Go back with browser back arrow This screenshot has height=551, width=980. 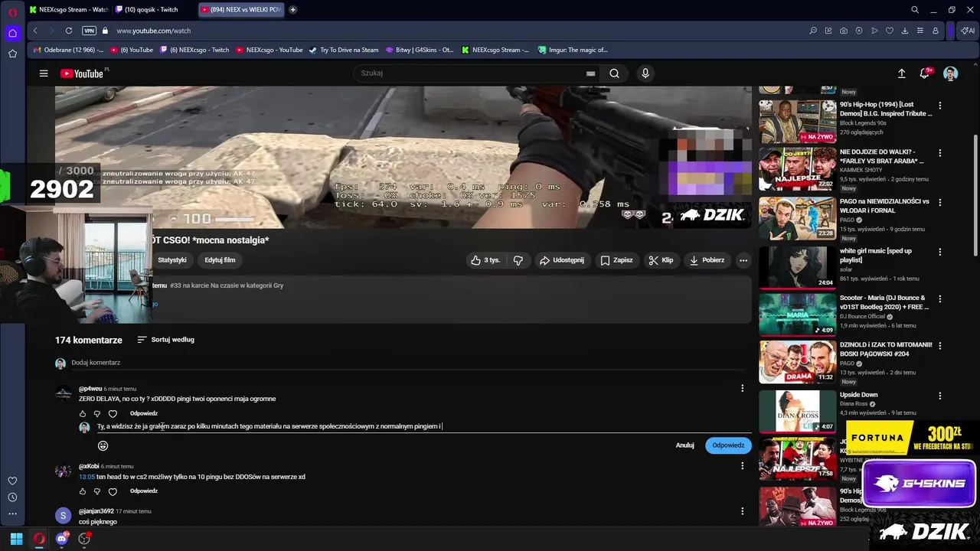(x=35, y=31)
